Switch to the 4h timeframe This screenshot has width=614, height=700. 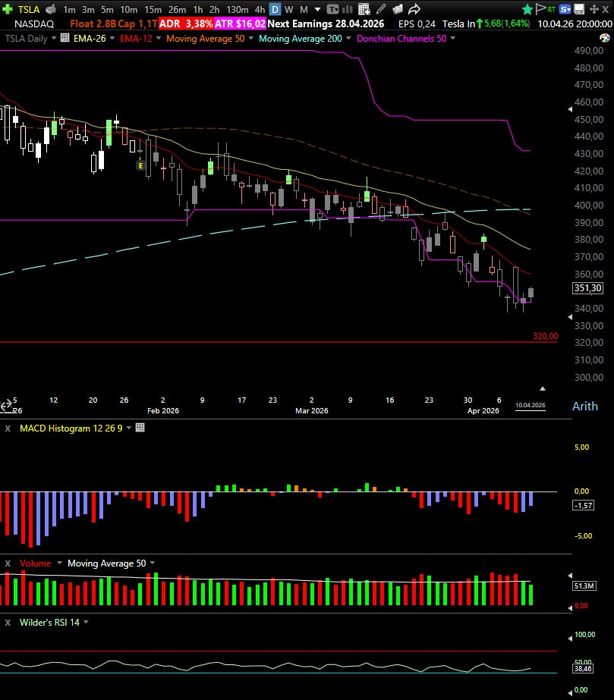tap(260, 9)
